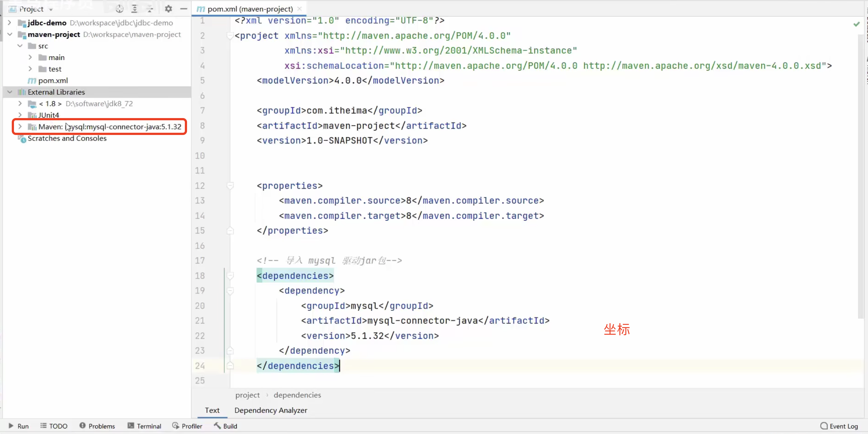Open the Terminal tool window
The image size is (868, 434).
click(144, 426)
